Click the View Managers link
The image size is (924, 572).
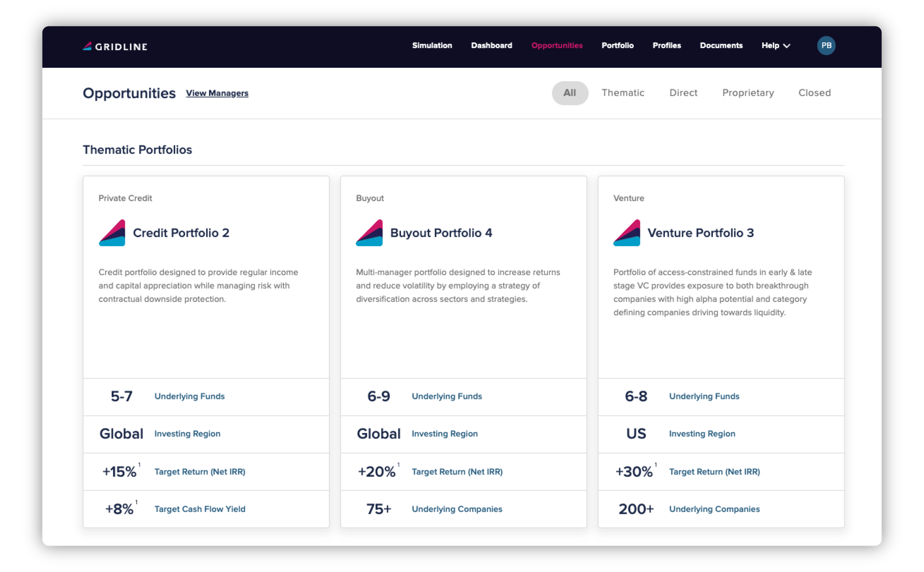click(x=217, y=93)
